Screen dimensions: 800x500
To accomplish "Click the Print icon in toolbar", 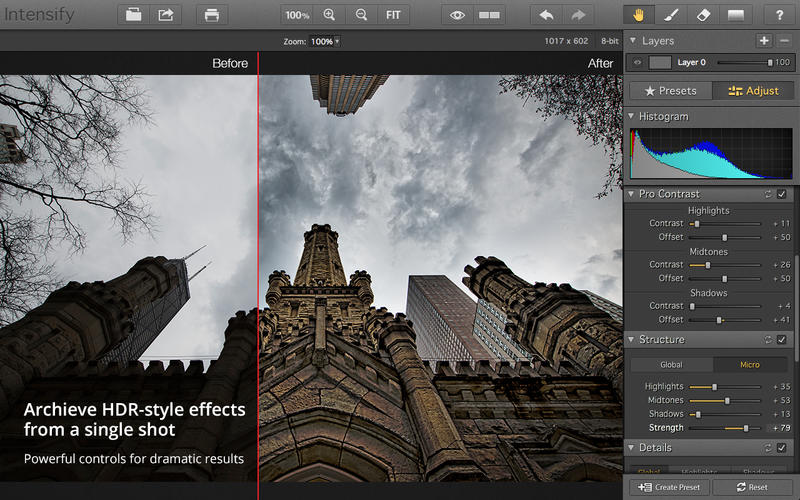I will click(x=211, y=15).
